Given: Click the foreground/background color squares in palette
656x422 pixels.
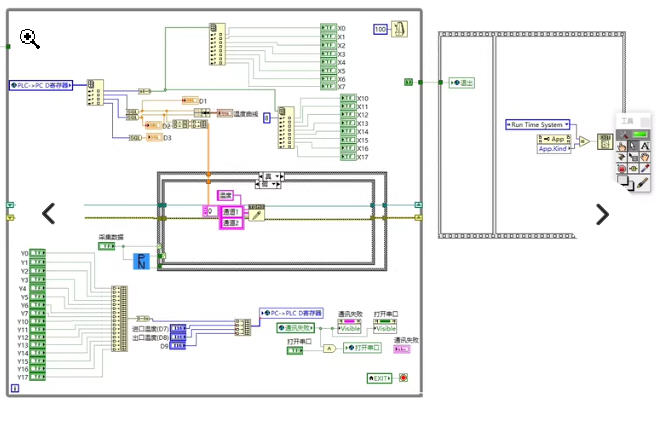Looking at the screenshot, I should 625,182.
